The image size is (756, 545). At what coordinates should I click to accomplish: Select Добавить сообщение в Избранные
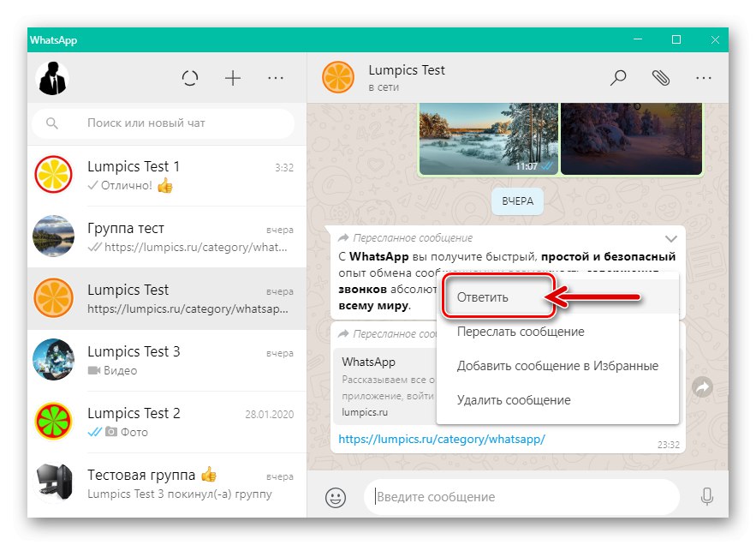(558, 366)
